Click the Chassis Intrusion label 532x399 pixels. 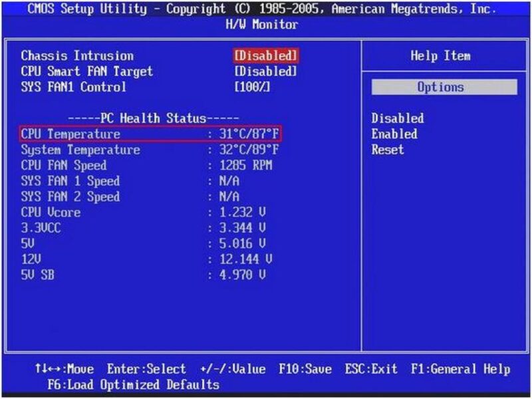pos(77,56)
